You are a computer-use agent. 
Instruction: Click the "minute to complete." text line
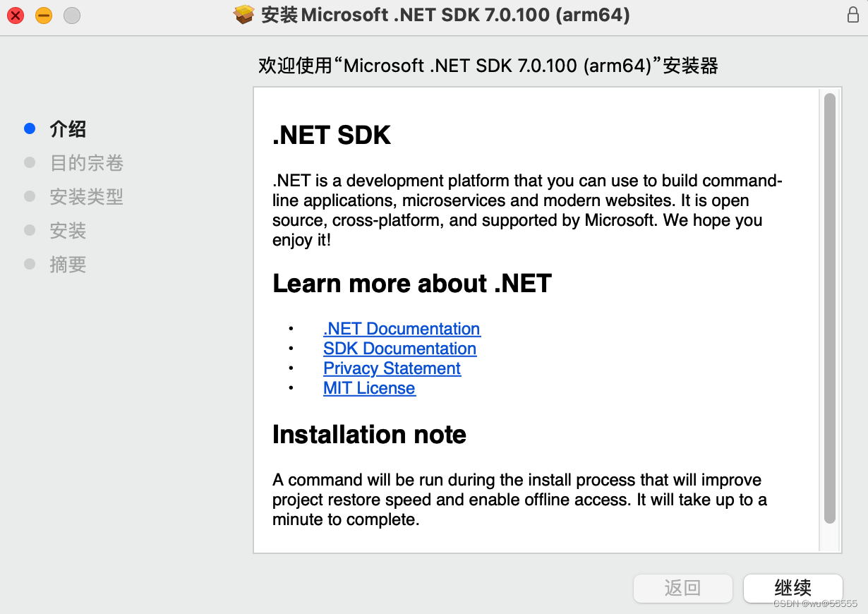pos(346,520)
